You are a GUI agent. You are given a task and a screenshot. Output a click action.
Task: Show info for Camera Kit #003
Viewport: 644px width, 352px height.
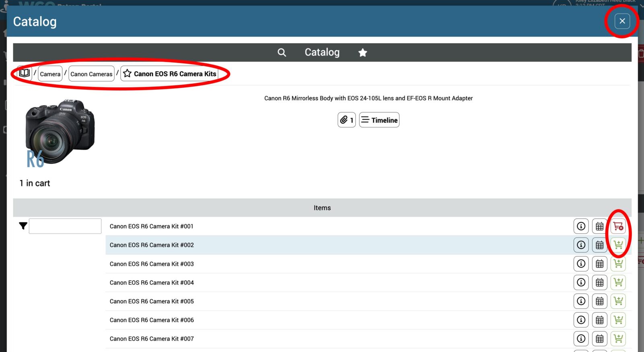(x=581, y=264)
